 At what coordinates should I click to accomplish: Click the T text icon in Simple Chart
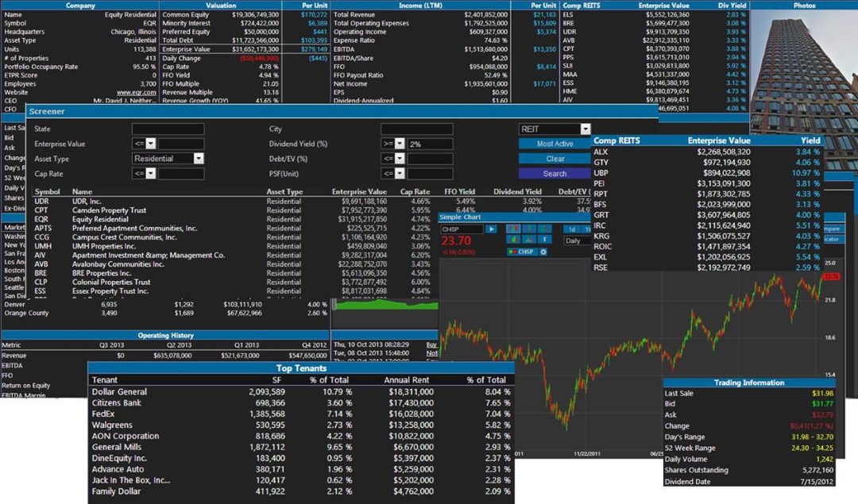pyautogui.click(x=544, y=240)
